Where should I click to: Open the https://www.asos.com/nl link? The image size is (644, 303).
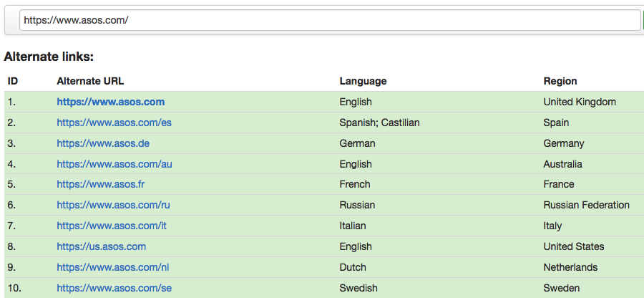click(113, 267)
